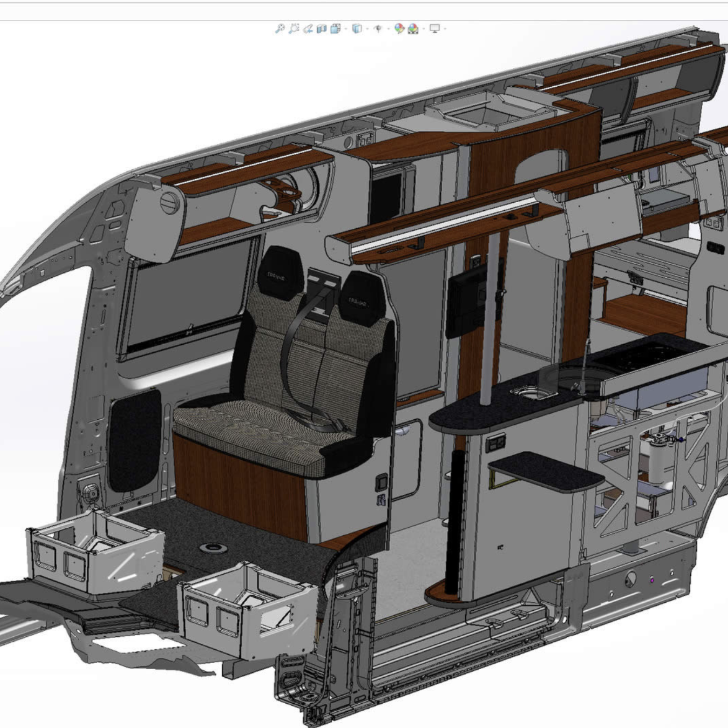Expand the Apply Scene dropdown arrow

[x=424, y=29]
